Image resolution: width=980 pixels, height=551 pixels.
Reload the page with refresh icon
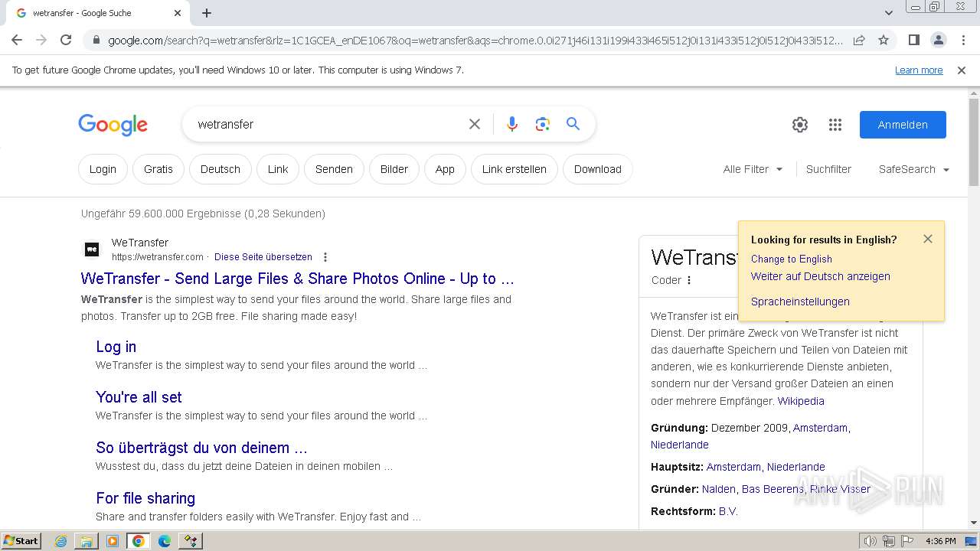tap(66, 40)
